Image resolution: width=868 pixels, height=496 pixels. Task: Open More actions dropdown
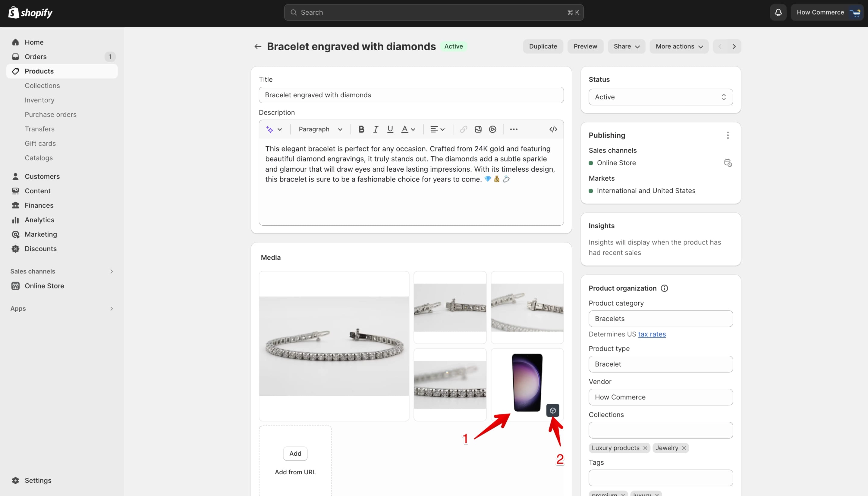point(679,46)
